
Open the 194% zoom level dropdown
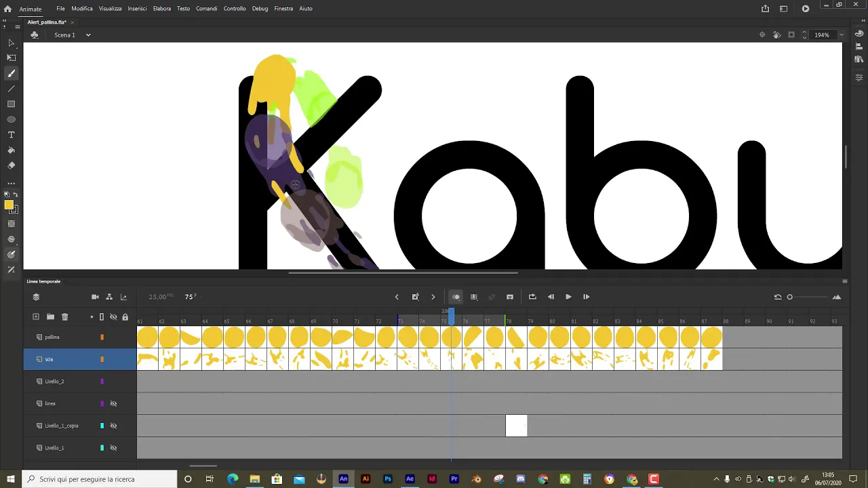coord(842,35)
